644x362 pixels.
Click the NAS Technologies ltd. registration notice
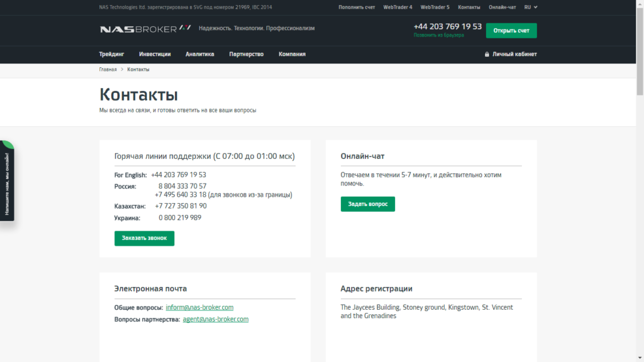click(x=186, y=7)
